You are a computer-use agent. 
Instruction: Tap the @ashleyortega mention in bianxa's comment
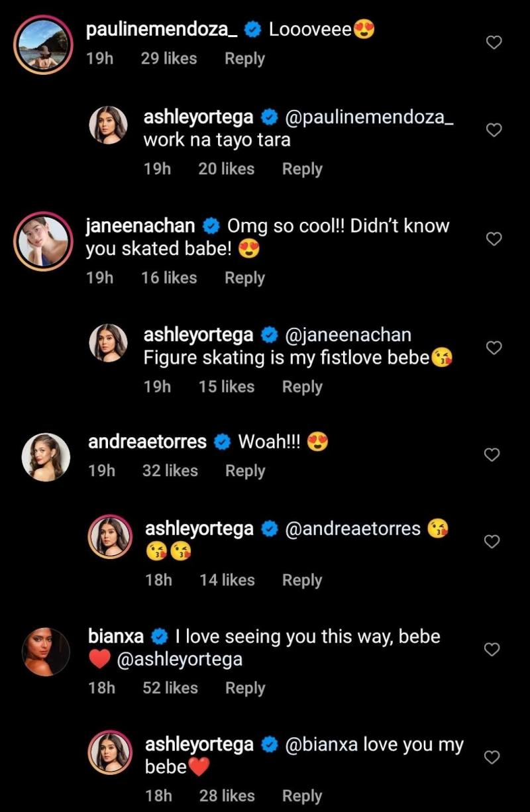(x=179, y=660)
